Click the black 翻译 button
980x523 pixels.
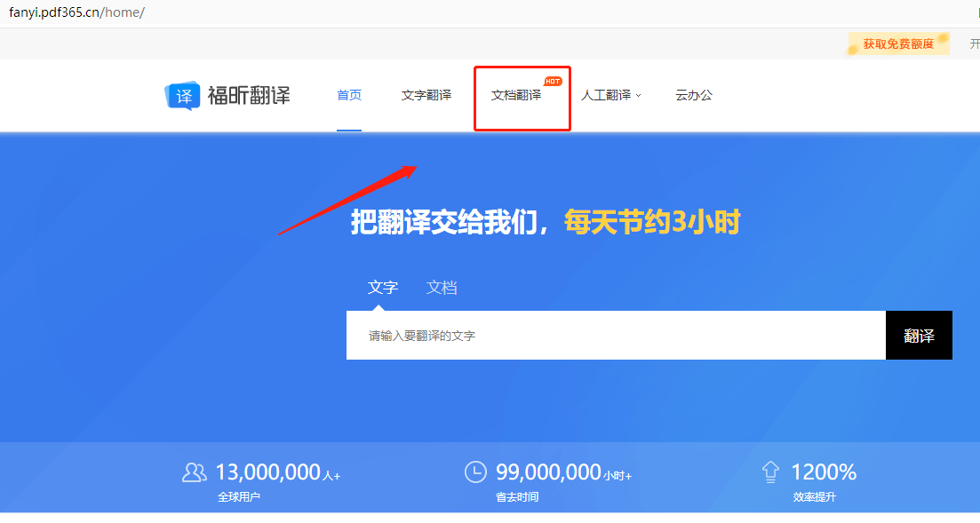(x=919, y=336)
